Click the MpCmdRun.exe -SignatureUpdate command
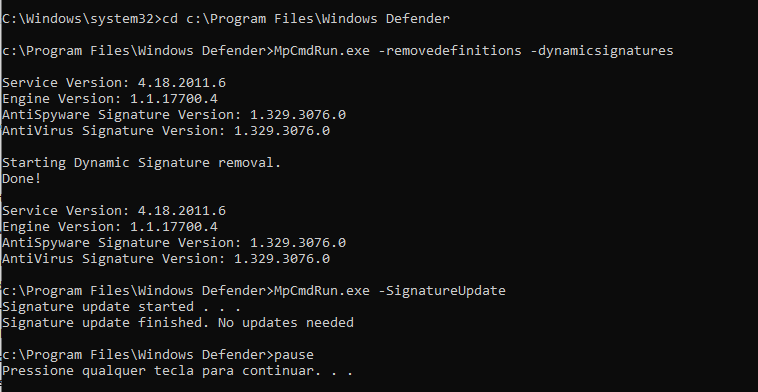The image size is (758, 392). coord(390,290)
